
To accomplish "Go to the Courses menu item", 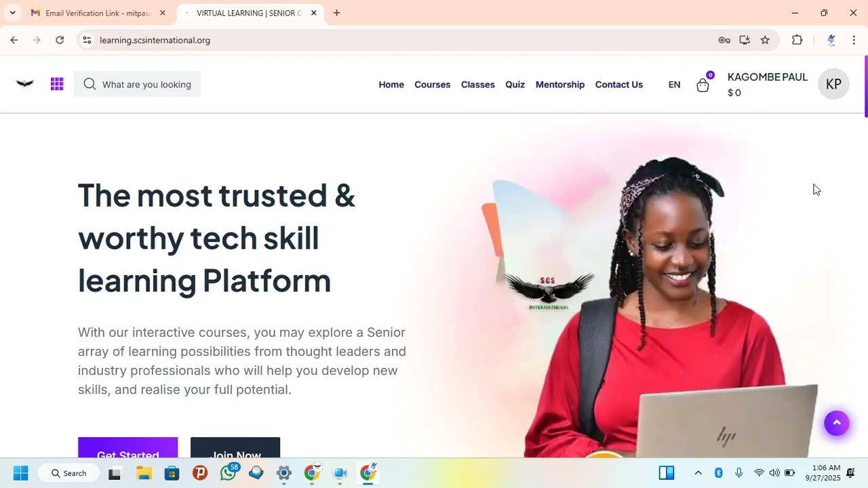I will 433,85.
